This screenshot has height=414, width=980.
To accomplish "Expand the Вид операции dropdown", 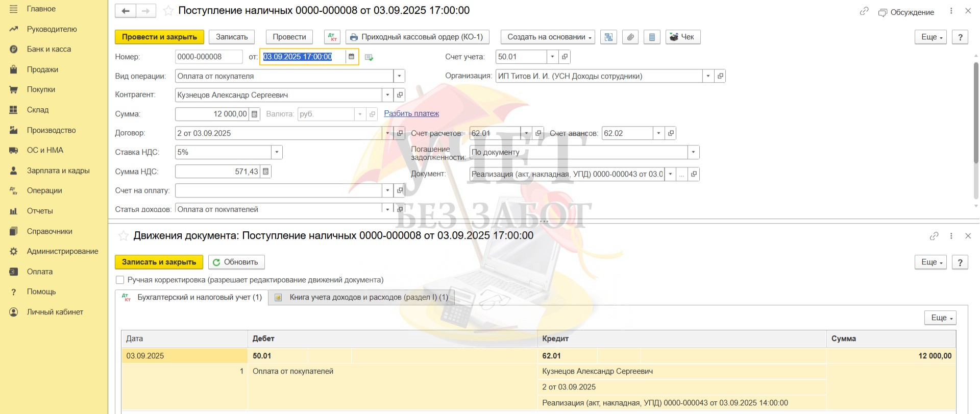I will 399,76.
